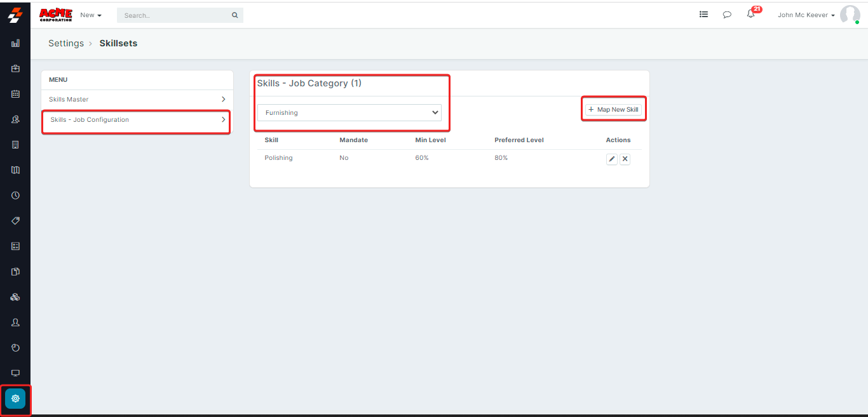This screenshot has width=868, height=417.
Task: Click the Mandate column header
Action: (353, 140)
